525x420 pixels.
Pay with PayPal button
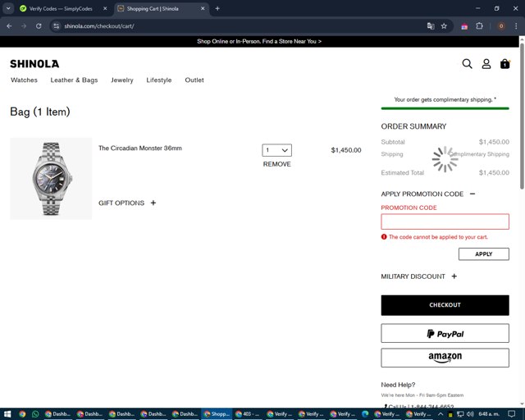[x=445, y=333]
